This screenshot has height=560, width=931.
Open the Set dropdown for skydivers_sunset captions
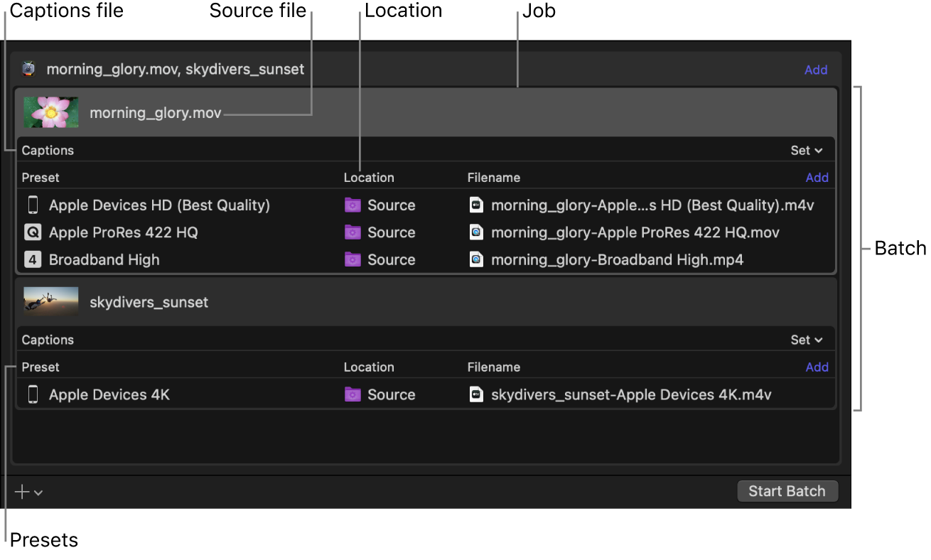tap(807, 340)
